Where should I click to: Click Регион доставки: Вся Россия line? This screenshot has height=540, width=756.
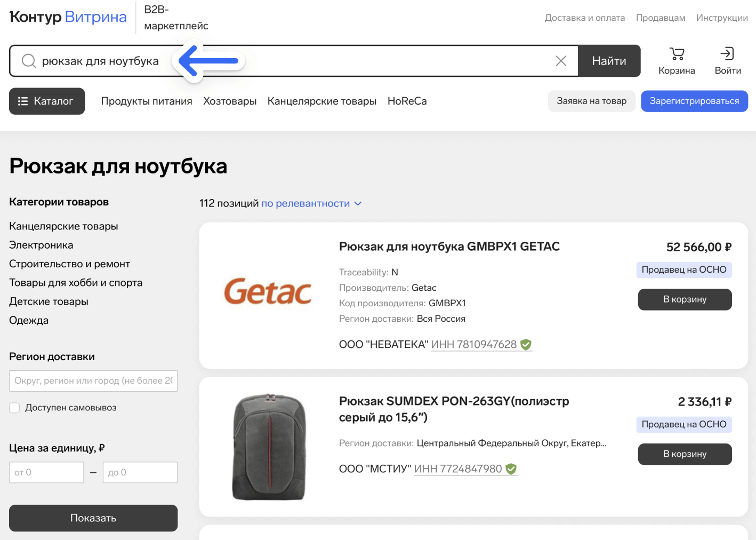(402, 319)
